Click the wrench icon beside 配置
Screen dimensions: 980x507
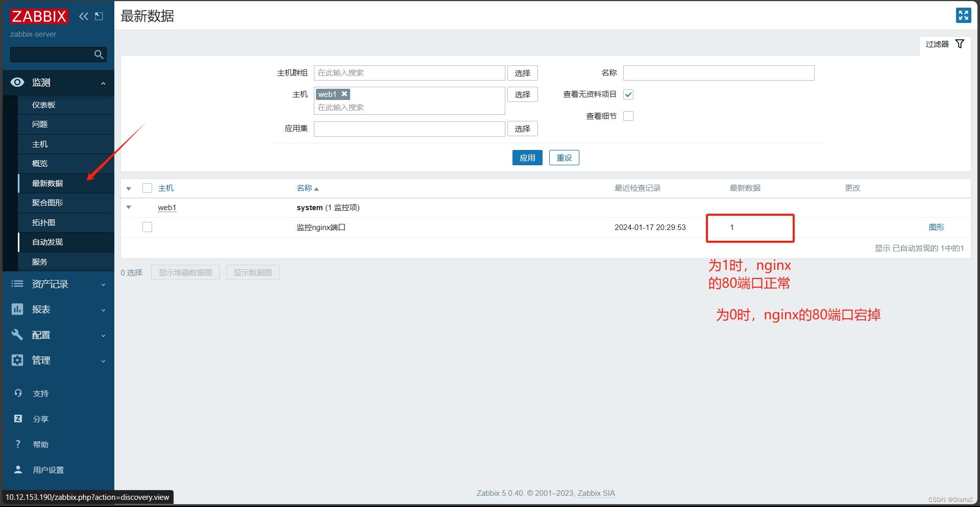tap(17, 335)
